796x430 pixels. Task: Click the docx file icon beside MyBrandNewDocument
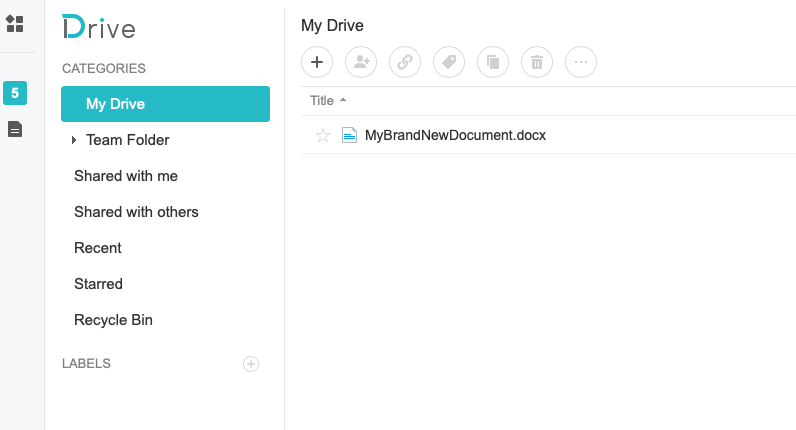(349, 135)
